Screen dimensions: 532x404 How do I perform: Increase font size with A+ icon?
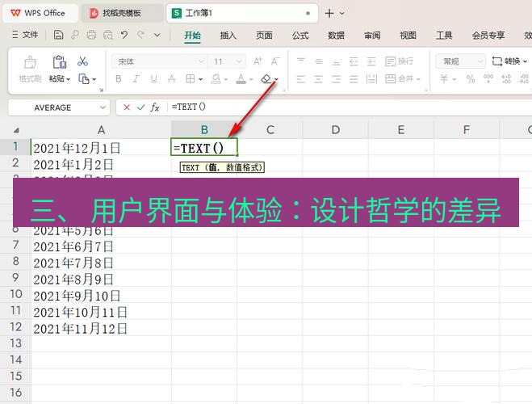pyautogui.click(x=258, y=61)
